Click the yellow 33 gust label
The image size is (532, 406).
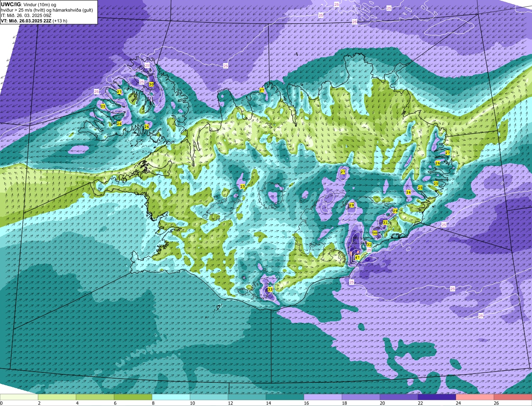click(x=270, y=289)
